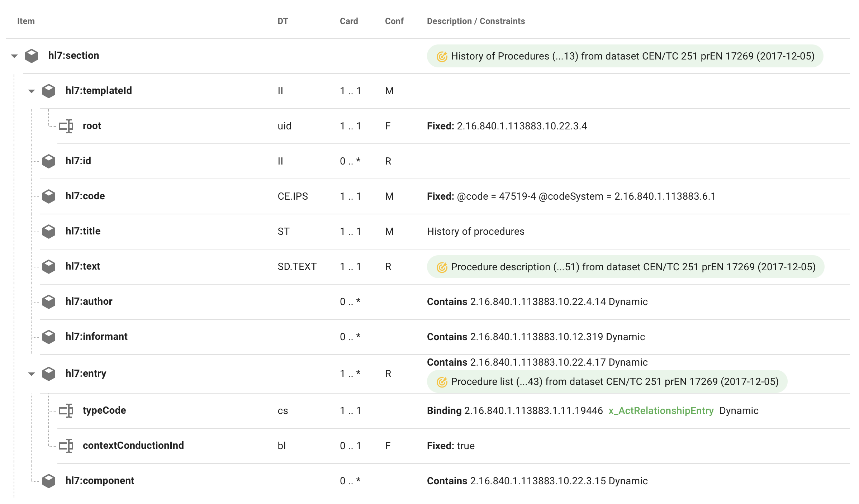This screenshot has height=504, width=859.
Task: Click the Conf column header
Action: (394, 21)
